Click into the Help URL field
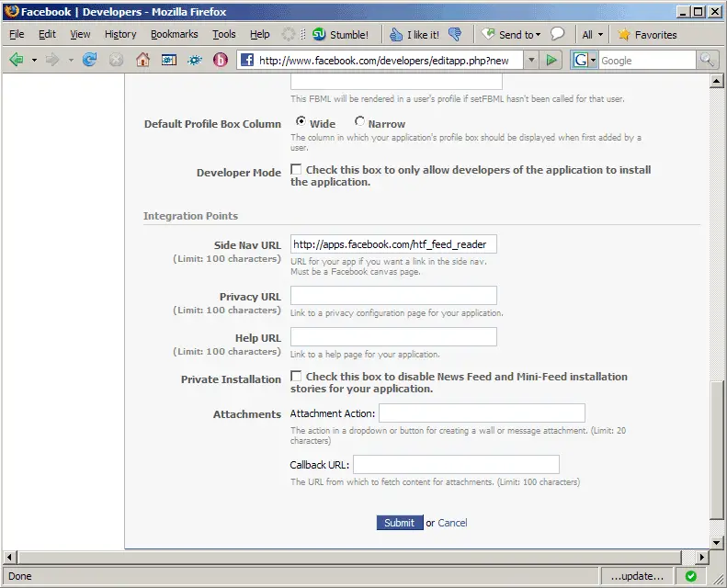 (393, 337)
